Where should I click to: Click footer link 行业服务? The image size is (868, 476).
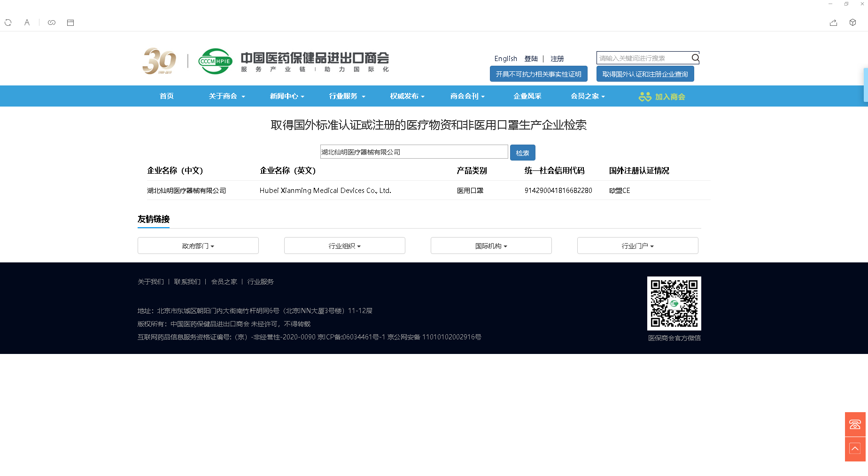point(261,282)
